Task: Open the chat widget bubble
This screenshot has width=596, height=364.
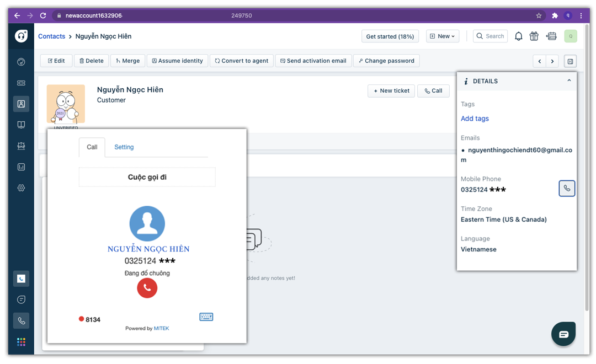Action: pos(563,334)
